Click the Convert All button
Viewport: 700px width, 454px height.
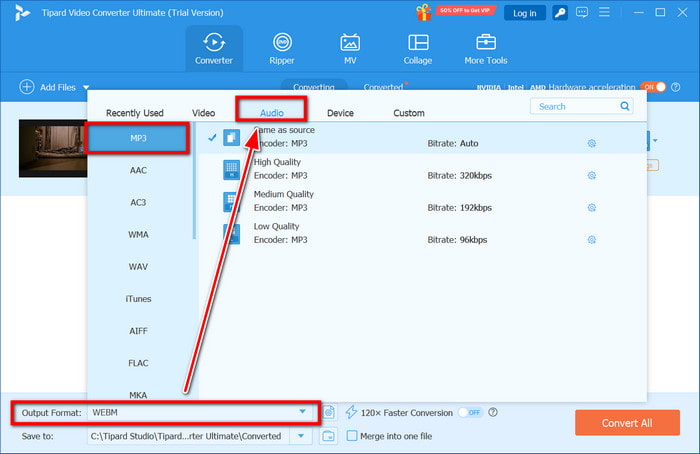tap(627, 423)
